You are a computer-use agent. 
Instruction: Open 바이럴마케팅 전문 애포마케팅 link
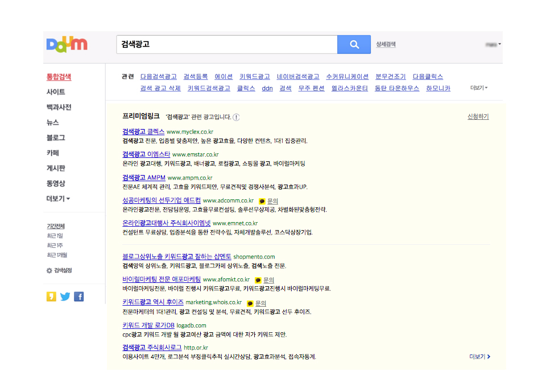click(x=162, y=280)
